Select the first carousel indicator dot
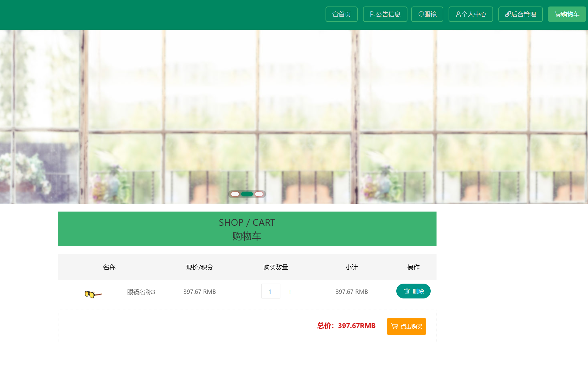 (235, 194)
